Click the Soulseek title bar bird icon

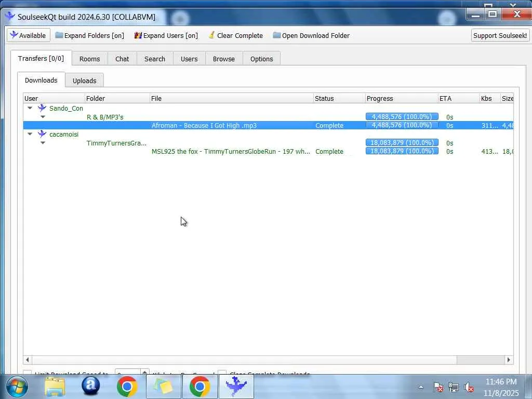(x=10, y=16)
